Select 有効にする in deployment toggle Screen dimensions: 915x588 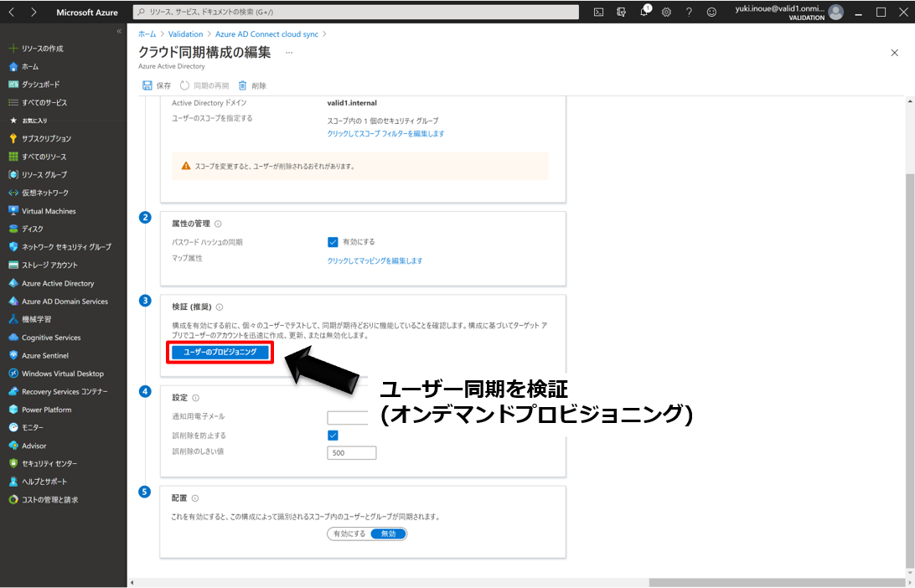[x=349, y=534]
